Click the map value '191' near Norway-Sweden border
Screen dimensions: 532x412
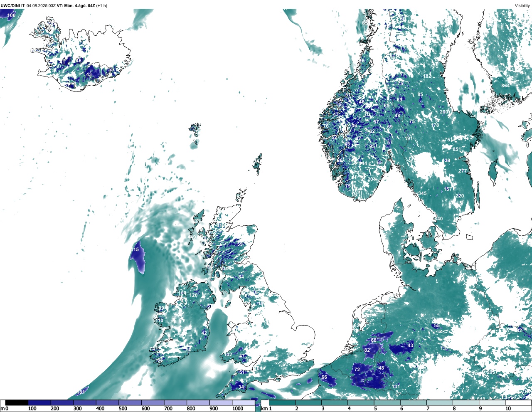409,138
